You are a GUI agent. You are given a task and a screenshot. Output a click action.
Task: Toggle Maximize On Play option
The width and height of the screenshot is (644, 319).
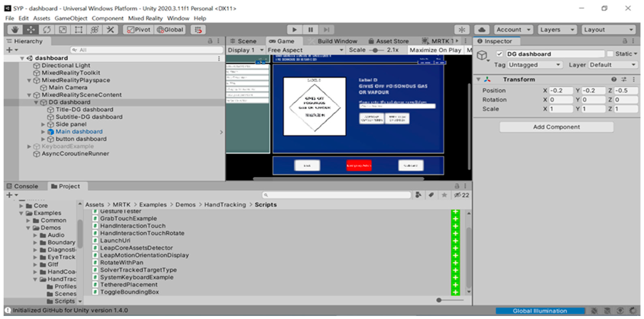pyautogui.click(x=435, y=50)
